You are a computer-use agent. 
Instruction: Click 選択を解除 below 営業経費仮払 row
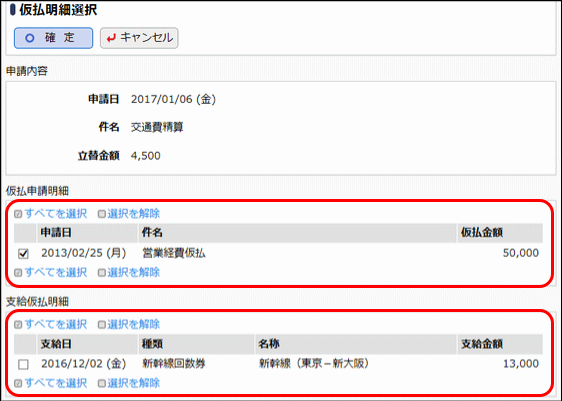coord(133,273)
